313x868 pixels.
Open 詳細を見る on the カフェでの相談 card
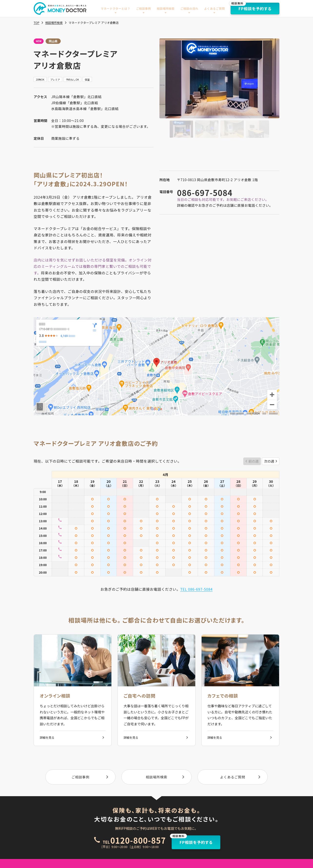240,737
